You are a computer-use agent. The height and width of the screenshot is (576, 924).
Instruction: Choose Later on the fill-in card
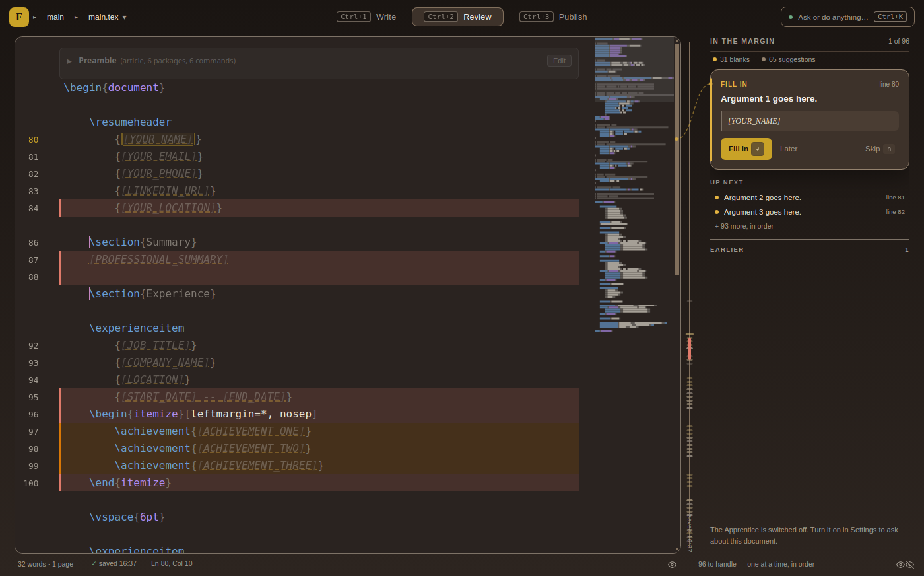pos(789,149)
